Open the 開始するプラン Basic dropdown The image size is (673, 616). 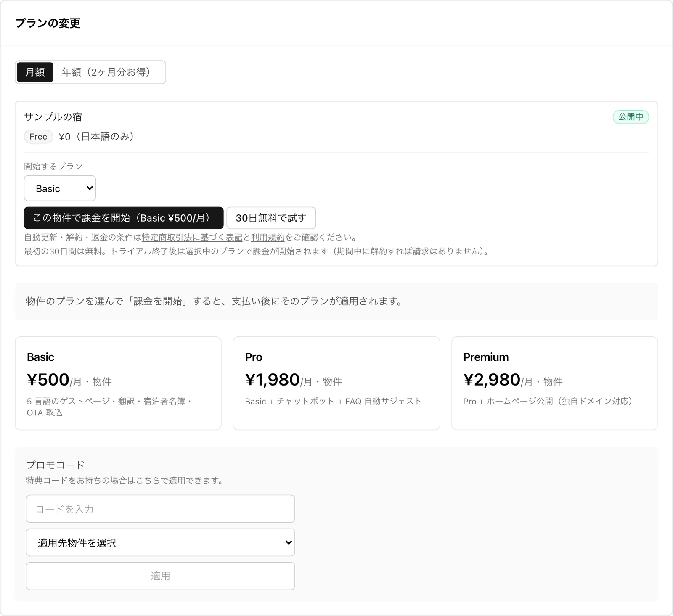tap(60, 188)
